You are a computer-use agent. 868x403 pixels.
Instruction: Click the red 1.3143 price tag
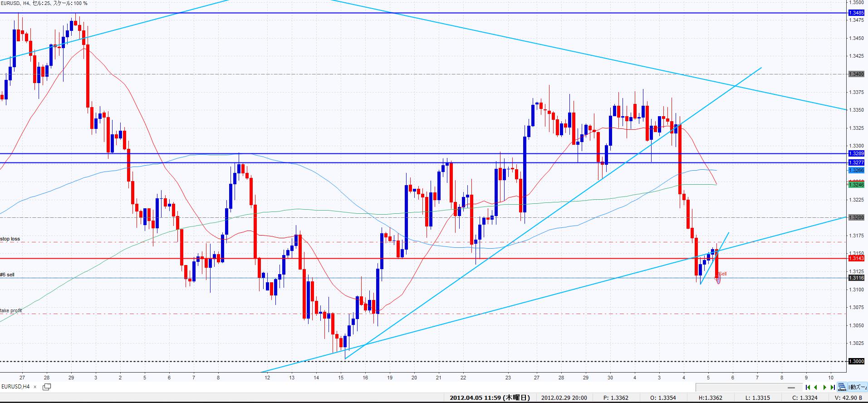856,258
